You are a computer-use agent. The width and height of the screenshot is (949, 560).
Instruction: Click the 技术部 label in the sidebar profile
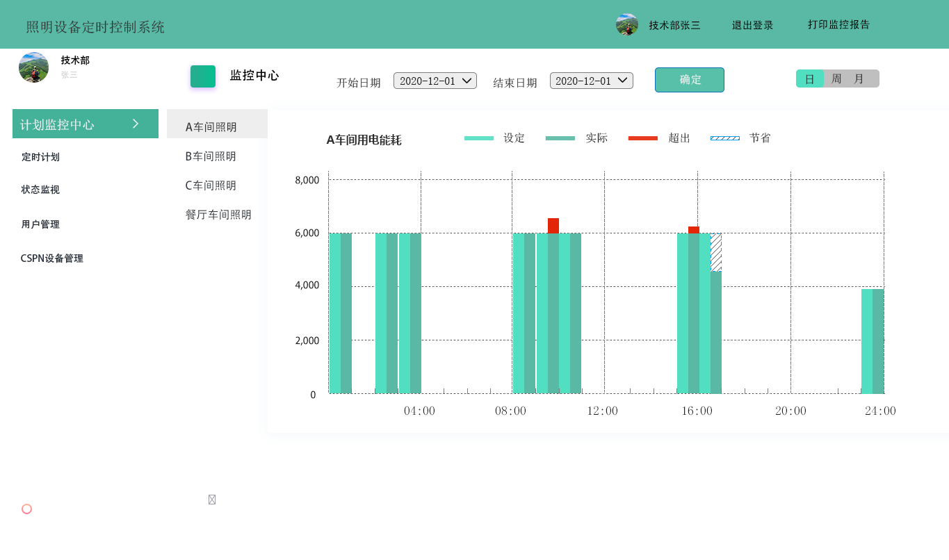(x=75, y=60)
